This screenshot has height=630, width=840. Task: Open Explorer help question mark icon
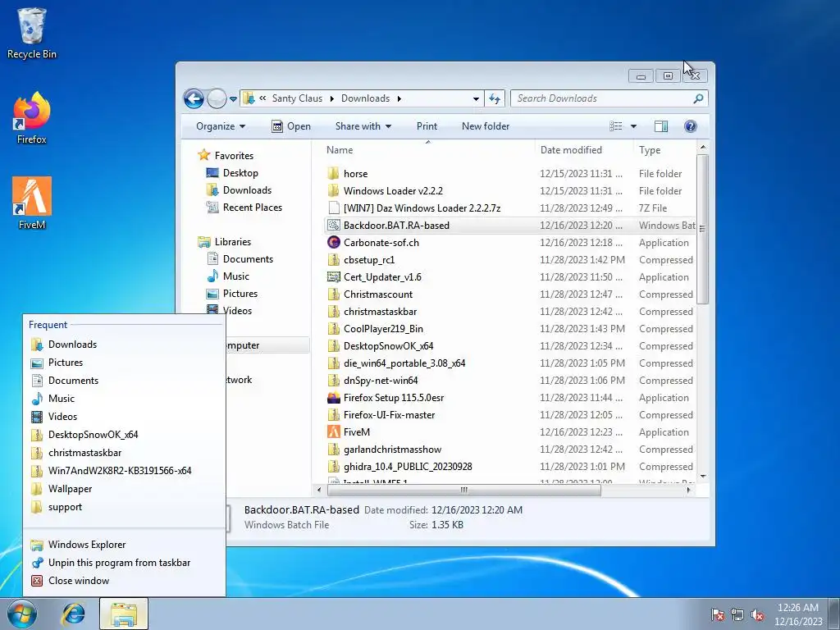tap(691, 126)
